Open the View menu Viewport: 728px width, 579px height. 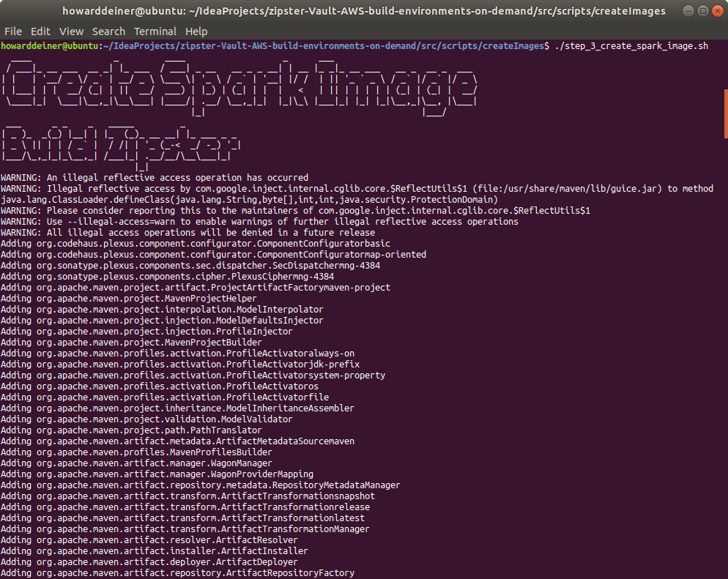click(x=72, y=31)
